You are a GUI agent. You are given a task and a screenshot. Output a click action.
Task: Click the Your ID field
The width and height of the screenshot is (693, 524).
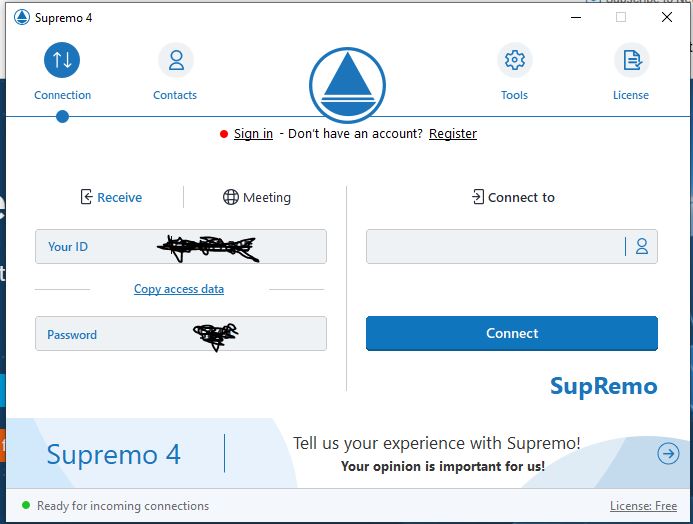click(180, 246)
